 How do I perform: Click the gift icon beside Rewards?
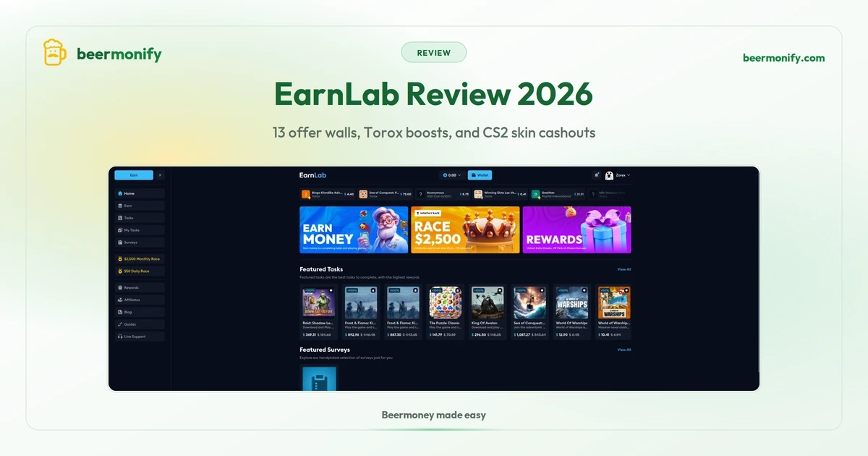coord(120,287)
